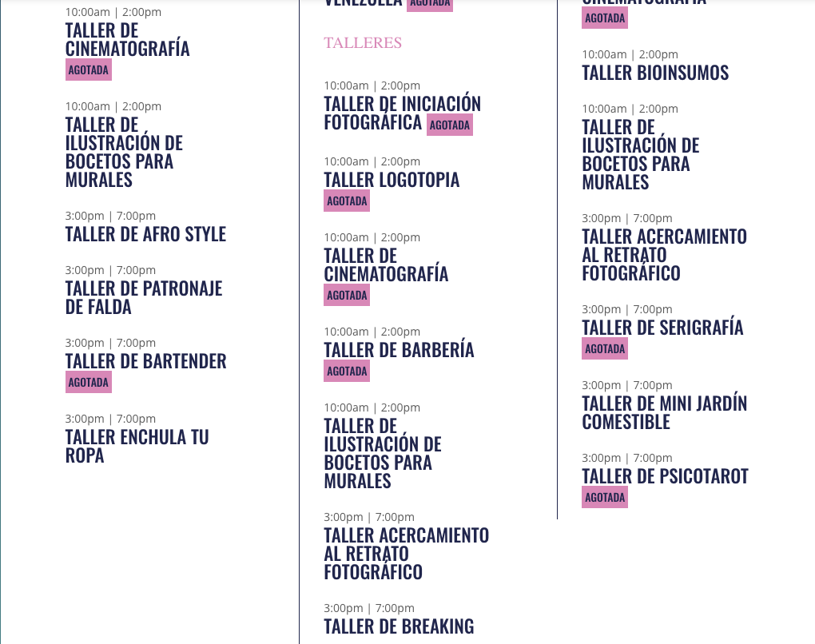Click the AGOTADA badge under Taller de Psicotarot
815x644 pixels.
pyautogui.click(x=605, y=497)
